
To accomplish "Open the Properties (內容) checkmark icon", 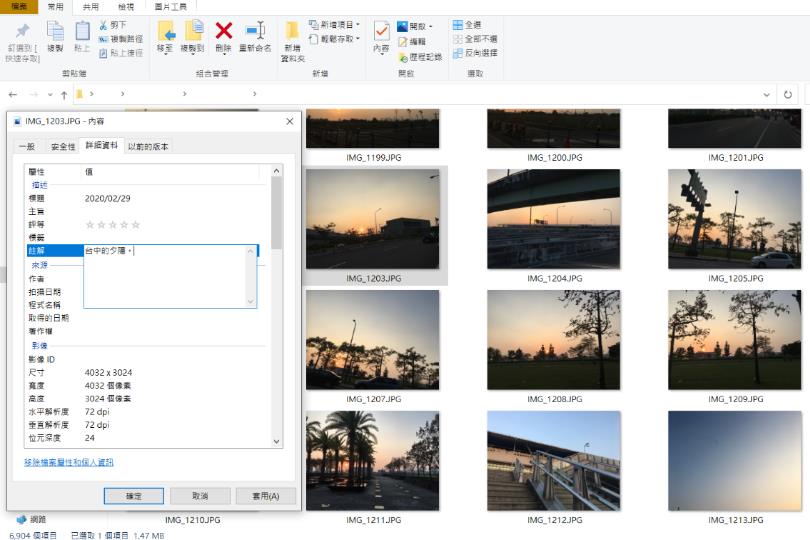I will [381, 32].
